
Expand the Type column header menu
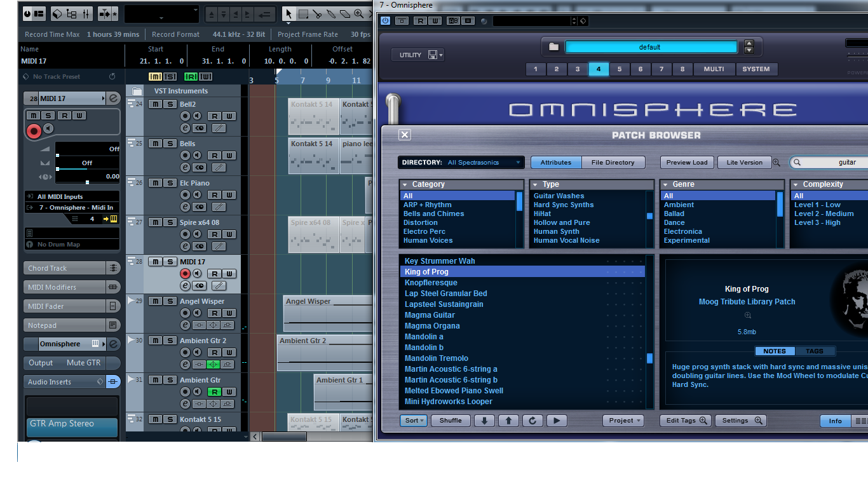pyautogui.click(x=535, y=185)
